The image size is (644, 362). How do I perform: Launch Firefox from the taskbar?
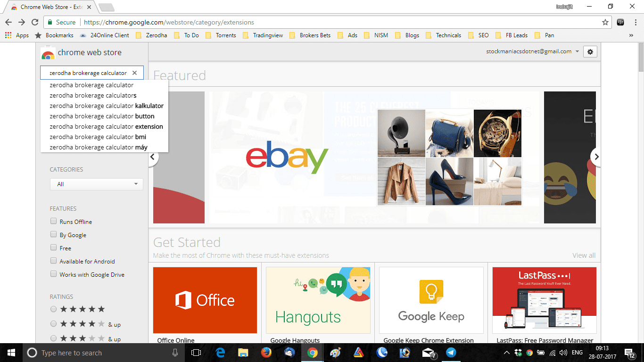[x=266, y=353]
